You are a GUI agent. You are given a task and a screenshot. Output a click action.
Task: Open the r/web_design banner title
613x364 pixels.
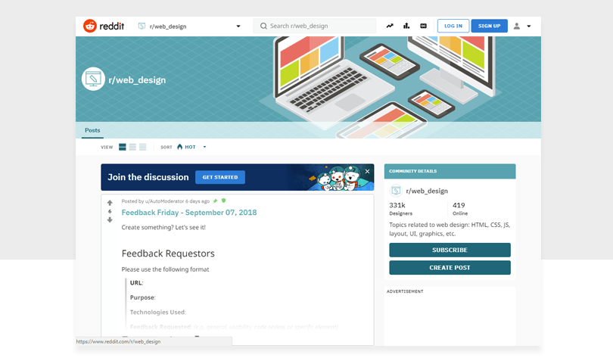click(x=137, y=79)
